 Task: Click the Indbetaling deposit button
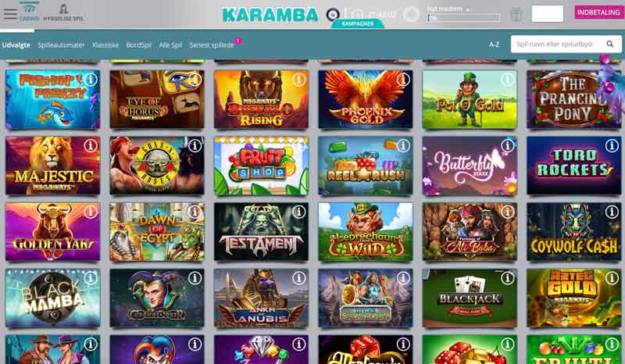point(598,12)
